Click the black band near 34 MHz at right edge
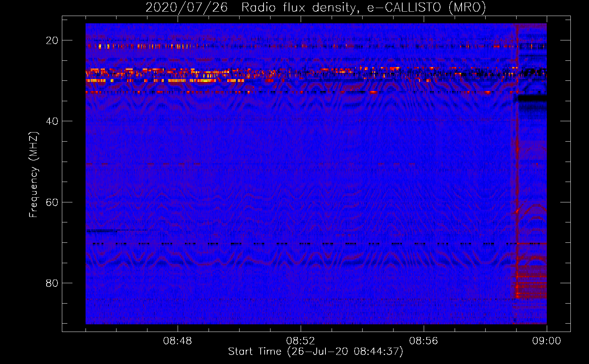This screenshot has height=364, width=589. pos(532,98)
